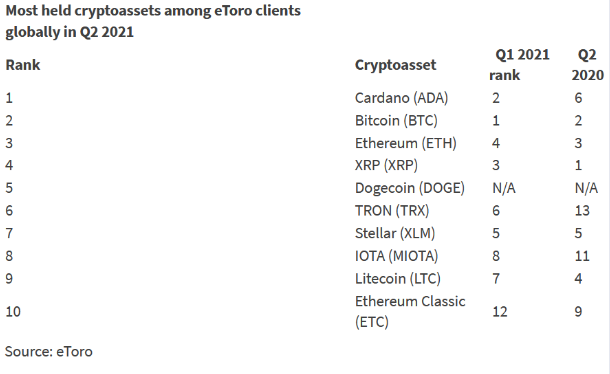
Task: Click the Source: eToro caption
Action: click(49, 352)
